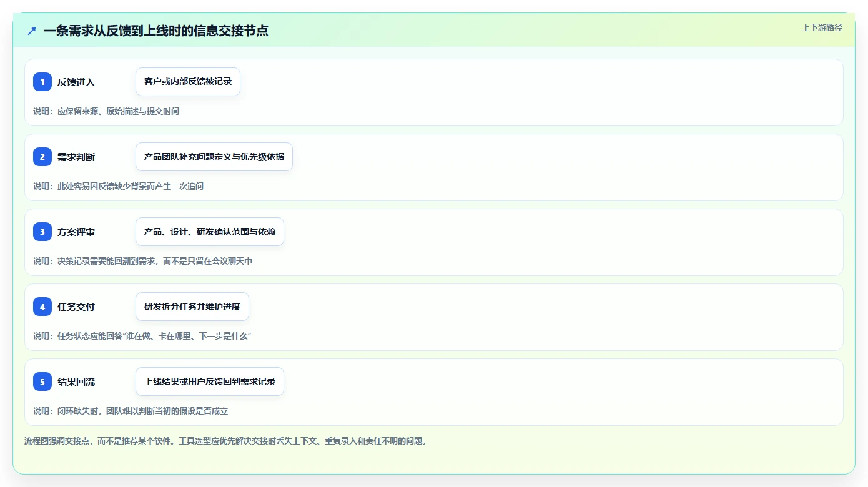The width and height of the screenshot is (868, 487).
Task: Click the note 应保留来源、原始描述与提交时间
Action: click(106, 111)
